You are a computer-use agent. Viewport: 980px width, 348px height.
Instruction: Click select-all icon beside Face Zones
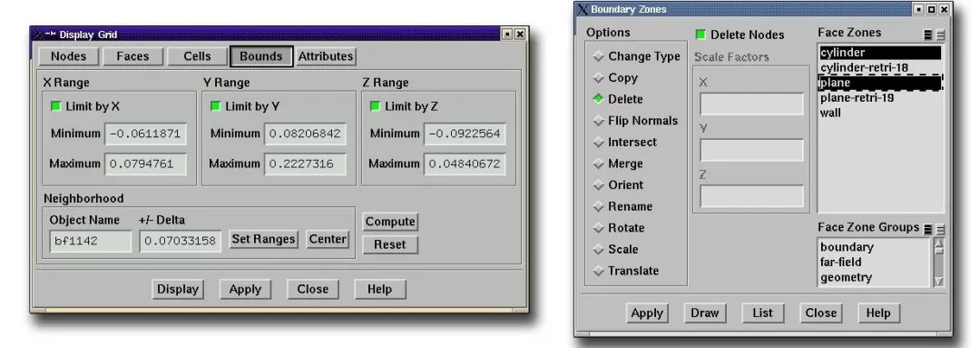coord(929,35)
